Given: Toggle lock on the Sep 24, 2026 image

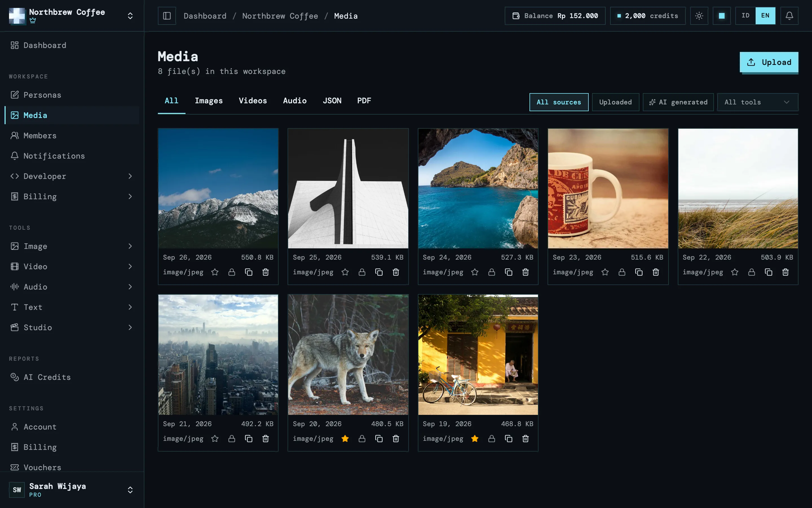Looking at the screenshot, I should (491, 272).
